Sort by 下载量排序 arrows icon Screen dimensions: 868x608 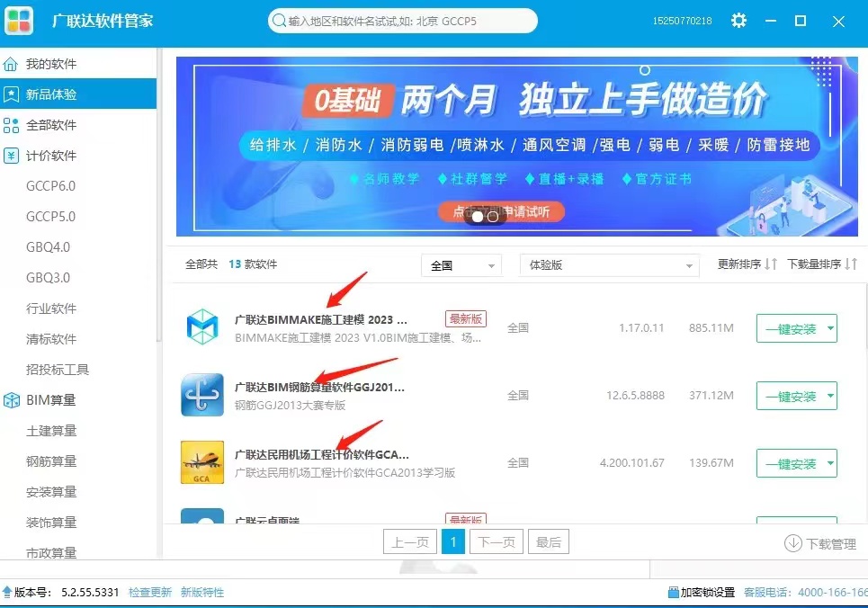[851, 264]
